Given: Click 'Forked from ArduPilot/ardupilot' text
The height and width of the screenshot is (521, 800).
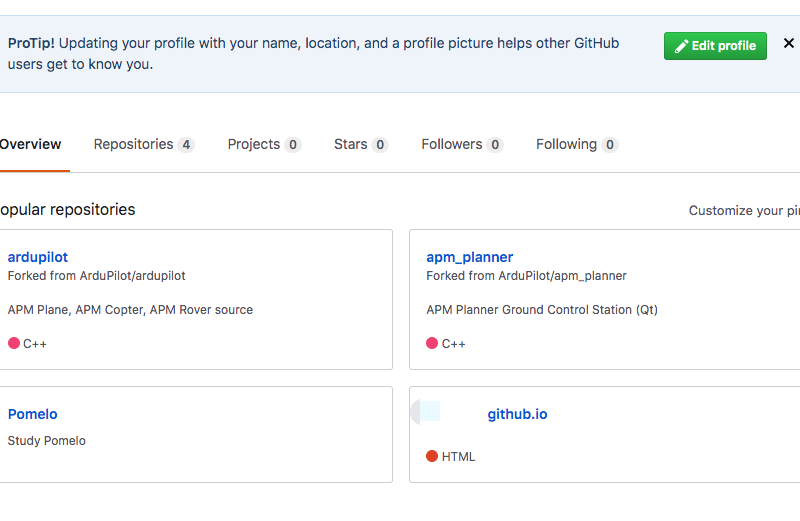Looking at the screenshot, I should [96, 276].
